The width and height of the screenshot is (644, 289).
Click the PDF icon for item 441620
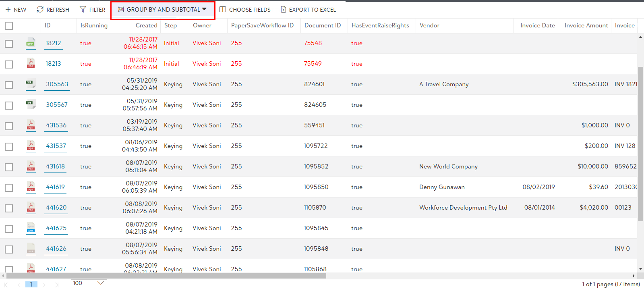[x=31, y=208]
